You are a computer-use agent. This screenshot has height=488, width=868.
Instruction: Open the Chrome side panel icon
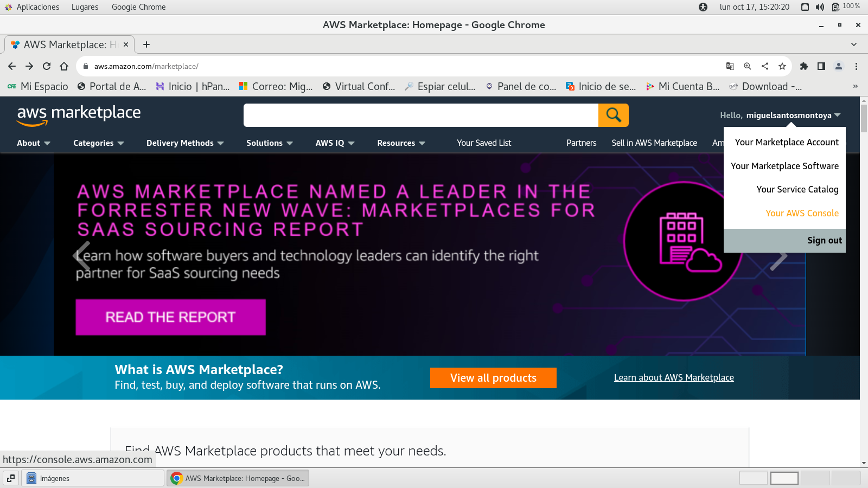(x=821, y=66)
